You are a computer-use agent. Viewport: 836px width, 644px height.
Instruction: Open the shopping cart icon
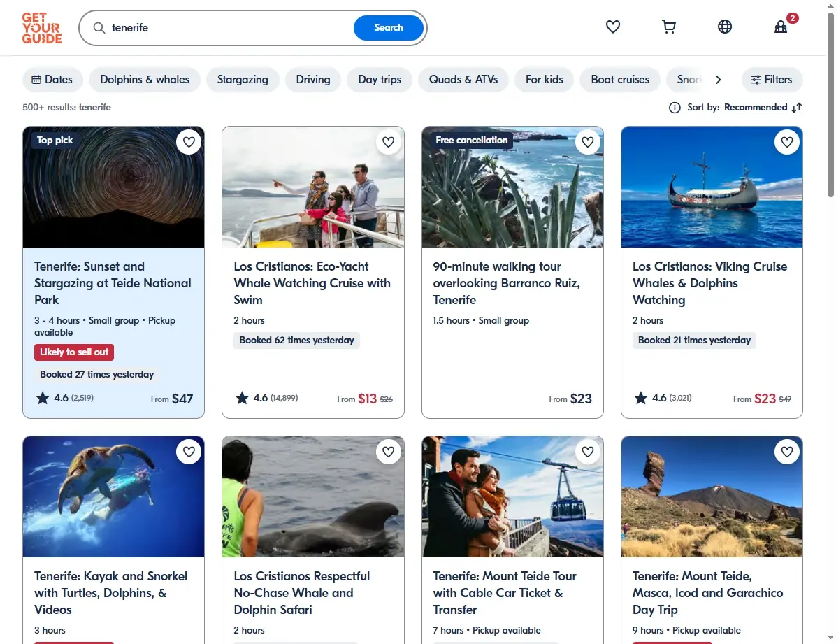[x=668, y=27]
